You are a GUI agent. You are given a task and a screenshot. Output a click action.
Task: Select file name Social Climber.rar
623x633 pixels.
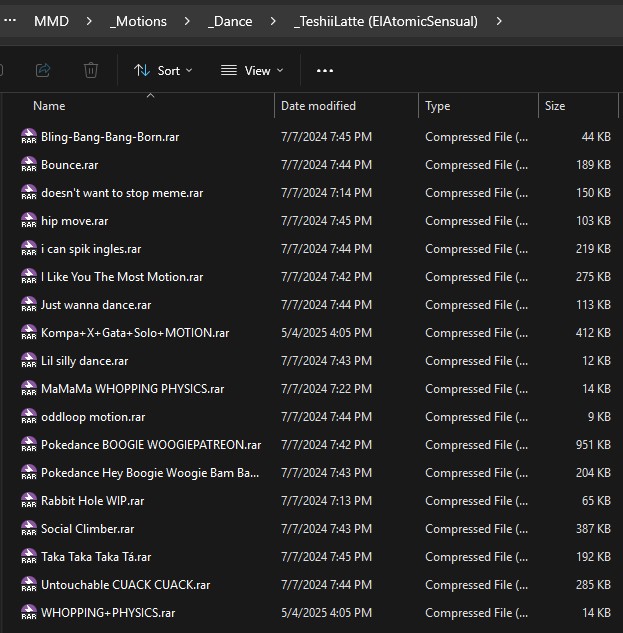click(x=88, y=529)
